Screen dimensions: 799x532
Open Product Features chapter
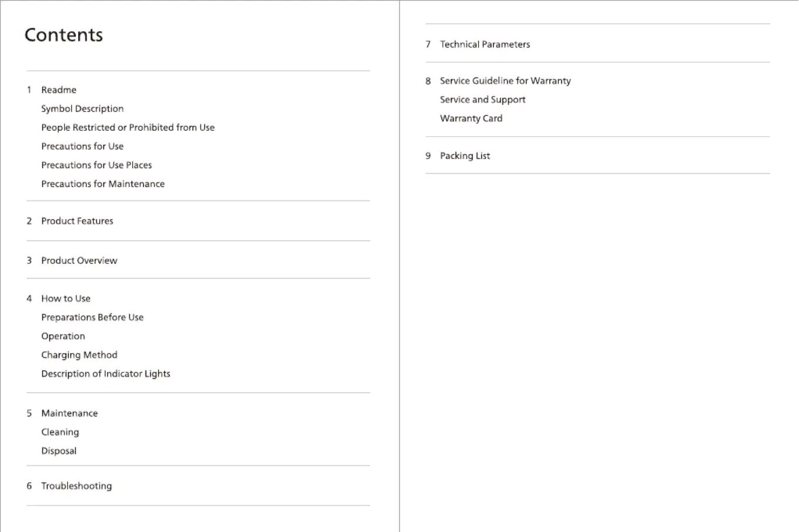pos(77,221)
